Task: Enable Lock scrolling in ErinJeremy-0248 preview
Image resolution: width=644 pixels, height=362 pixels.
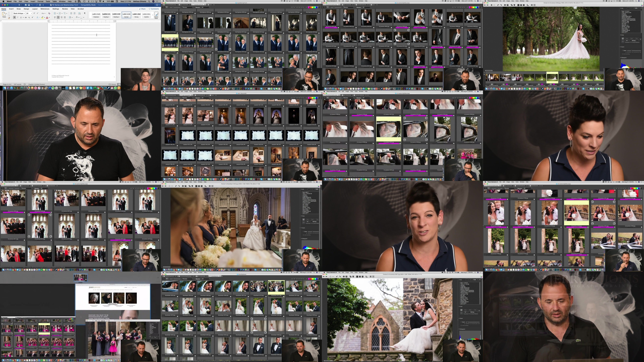Action: [622, 54]
